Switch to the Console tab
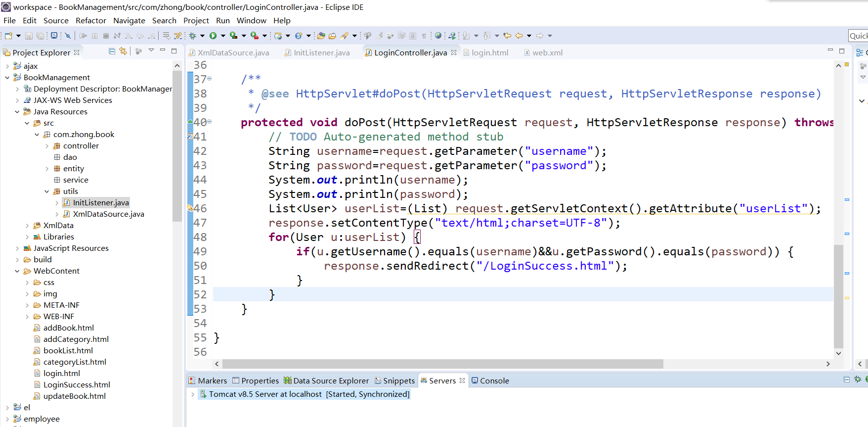Image resolution: width=868 pixels, height=427 pixels. [490, 380]
